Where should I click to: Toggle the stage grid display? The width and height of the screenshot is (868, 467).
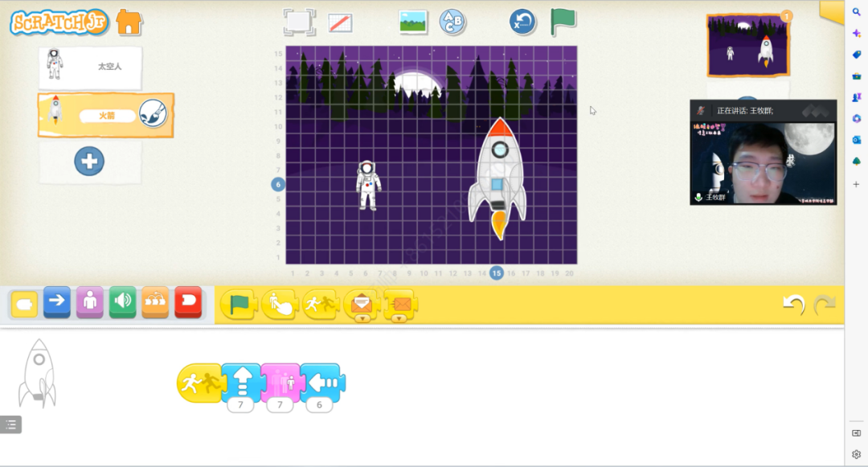341,22
